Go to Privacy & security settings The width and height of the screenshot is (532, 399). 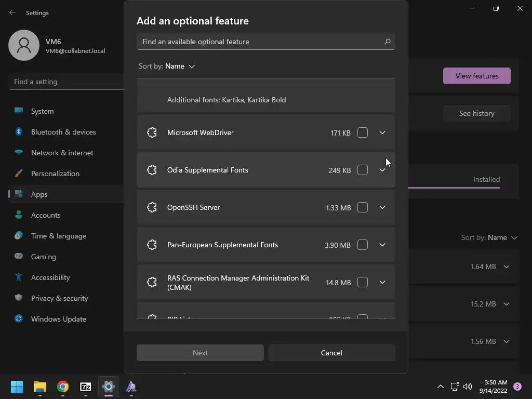[x=59, y=298]
